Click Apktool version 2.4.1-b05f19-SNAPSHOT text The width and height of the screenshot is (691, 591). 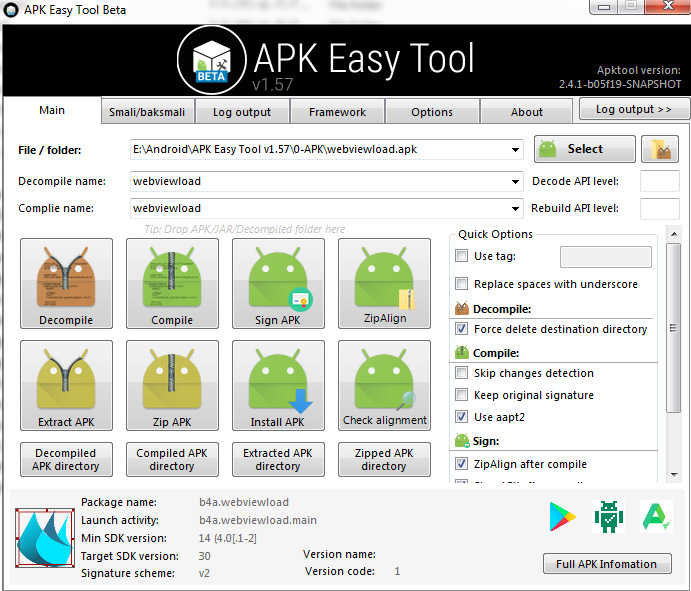(x=620, y=84)
